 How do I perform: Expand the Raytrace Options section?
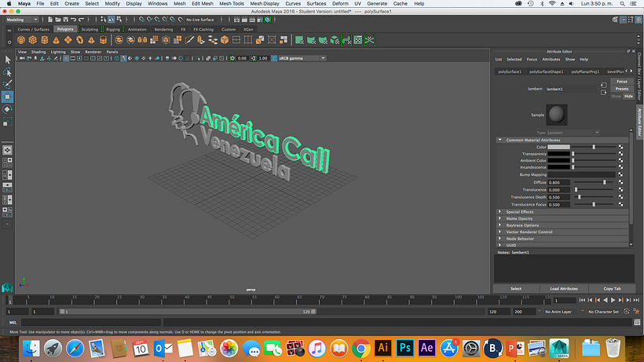[x=499, y=225]
